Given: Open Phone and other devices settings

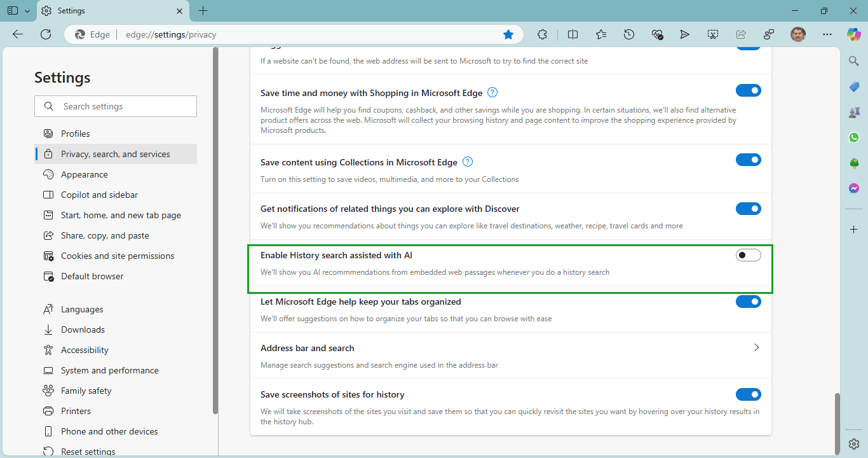Looking at the screenshot, I should [x=116, y=431].
